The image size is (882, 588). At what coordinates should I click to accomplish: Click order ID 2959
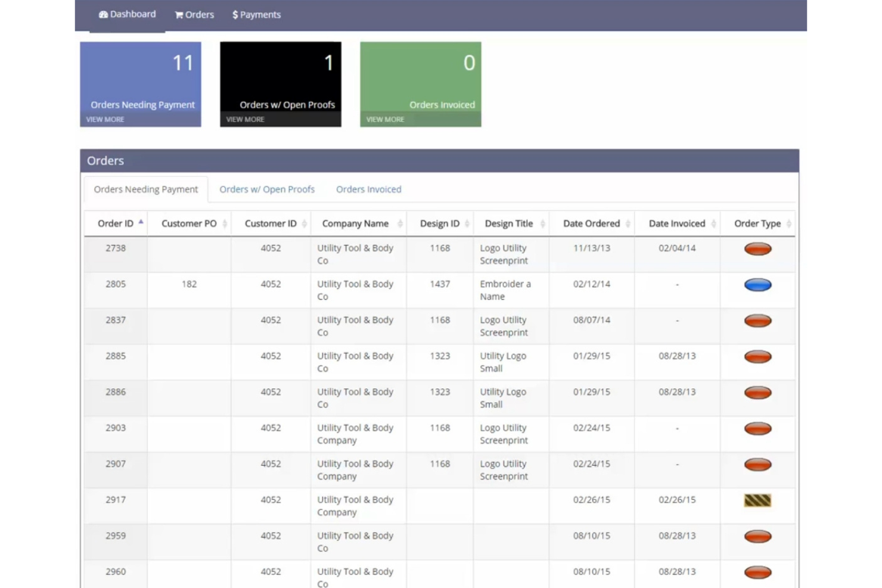click(x=116, y=536)
